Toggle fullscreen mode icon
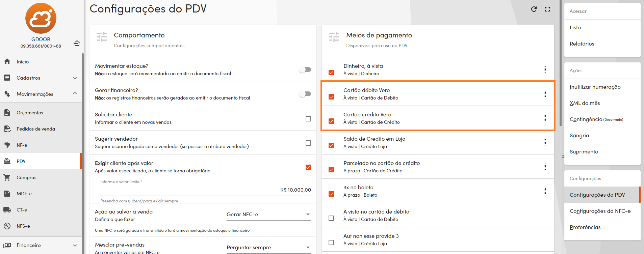Image resolution: width=644 pixels, height=254 pixels. [x=547, y=9]
